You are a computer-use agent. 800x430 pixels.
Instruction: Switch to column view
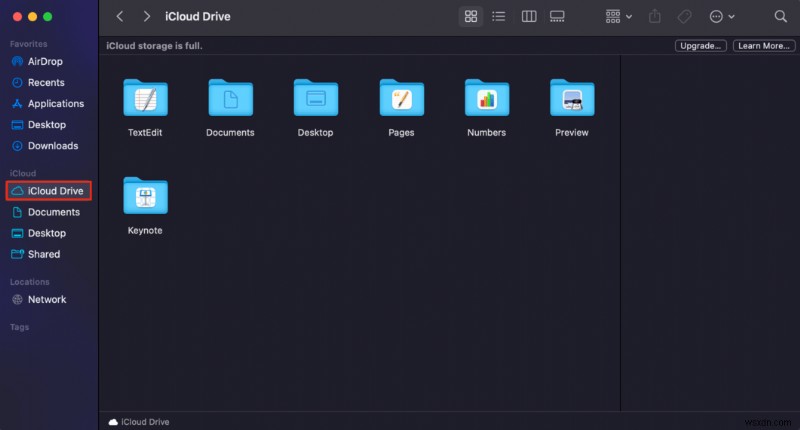(x=529, y=17)
